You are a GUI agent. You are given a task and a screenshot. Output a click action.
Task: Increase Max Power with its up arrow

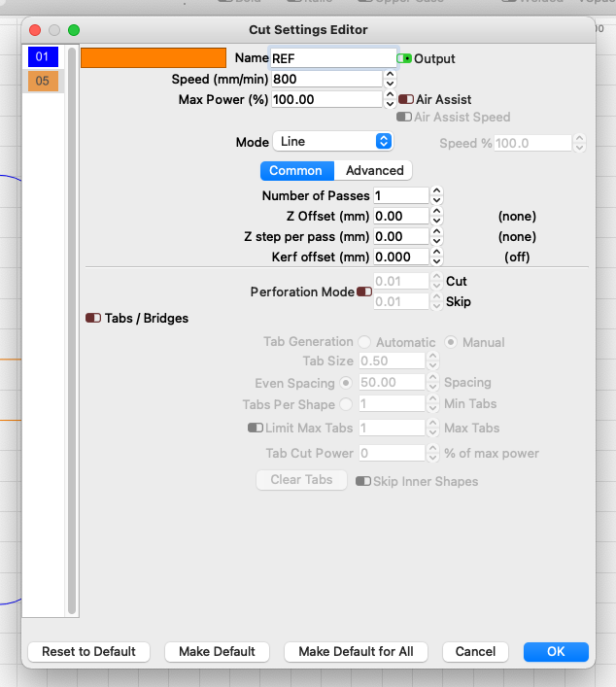tap(390, 95)
